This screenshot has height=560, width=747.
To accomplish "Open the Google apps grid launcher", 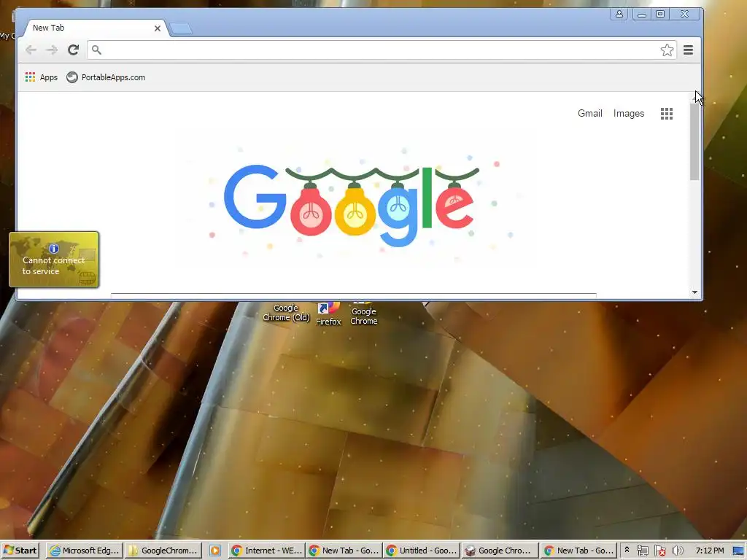I will (x=667, y=113).
